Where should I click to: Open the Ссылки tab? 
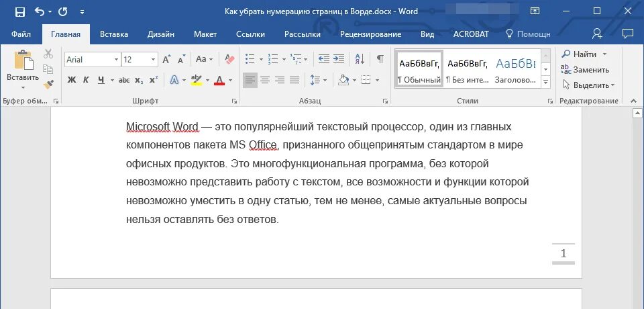coord(250,34)
